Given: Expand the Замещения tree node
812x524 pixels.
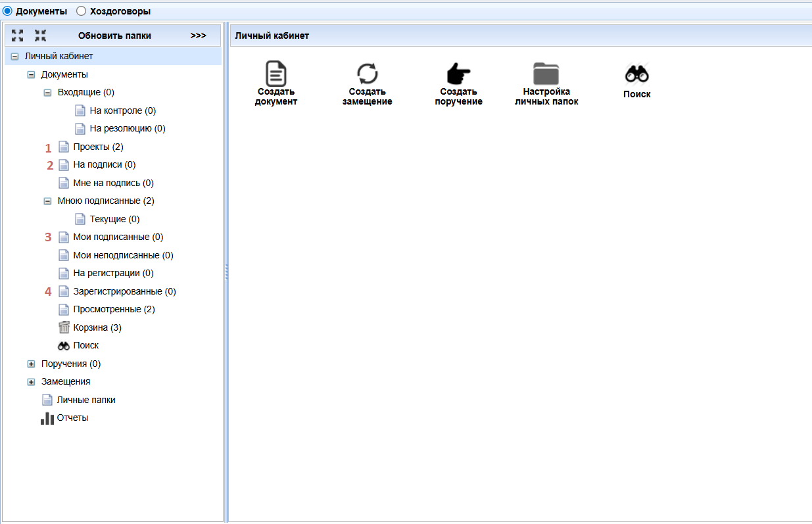Looking at the screenshot, I should tap(31, 382).
